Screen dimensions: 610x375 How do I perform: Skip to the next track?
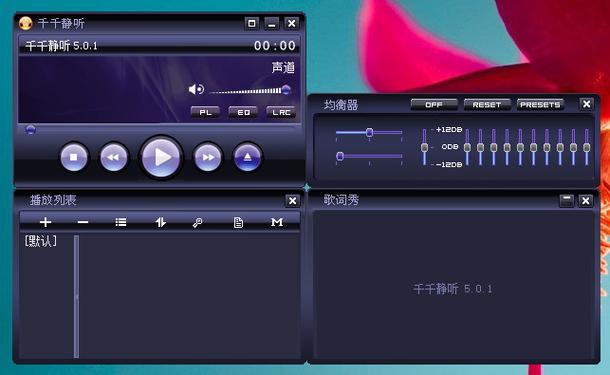click(x=208, y=157)
